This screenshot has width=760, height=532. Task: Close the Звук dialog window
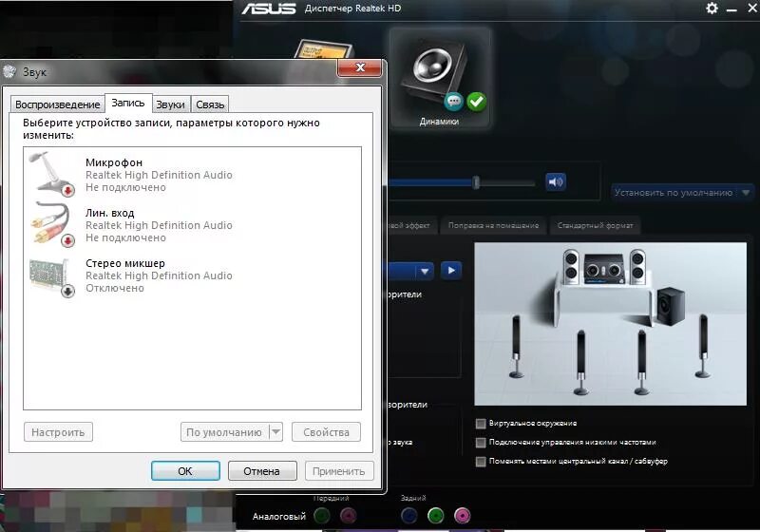point(360,67)
